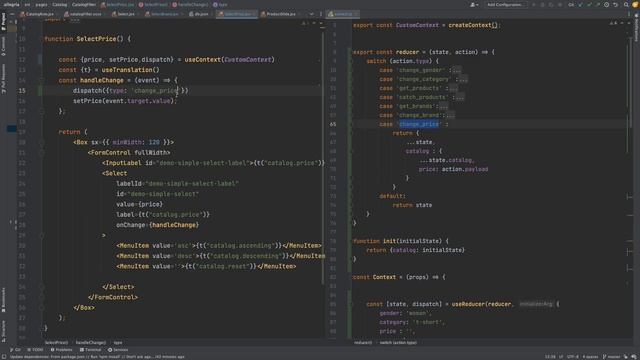Open the Problems tool window button
This screenshot has width=640, height=360.
point(61,350)
